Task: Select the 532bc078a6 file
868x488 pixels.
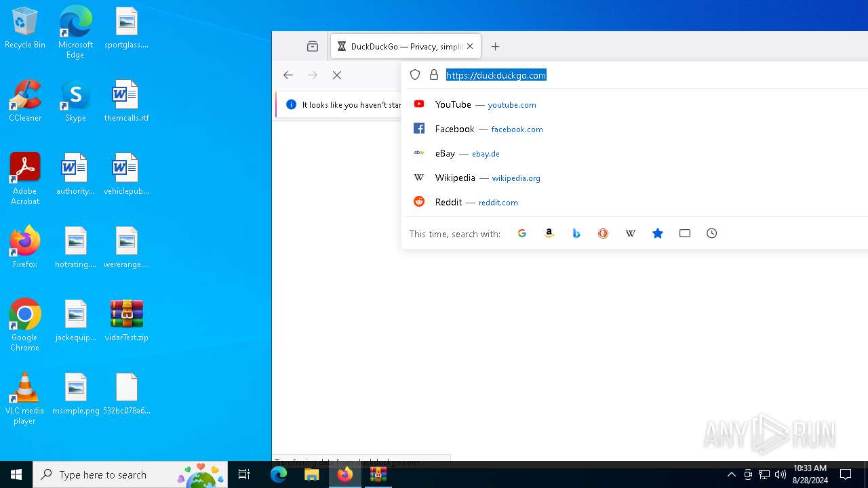Action: [x=127, y=394]
